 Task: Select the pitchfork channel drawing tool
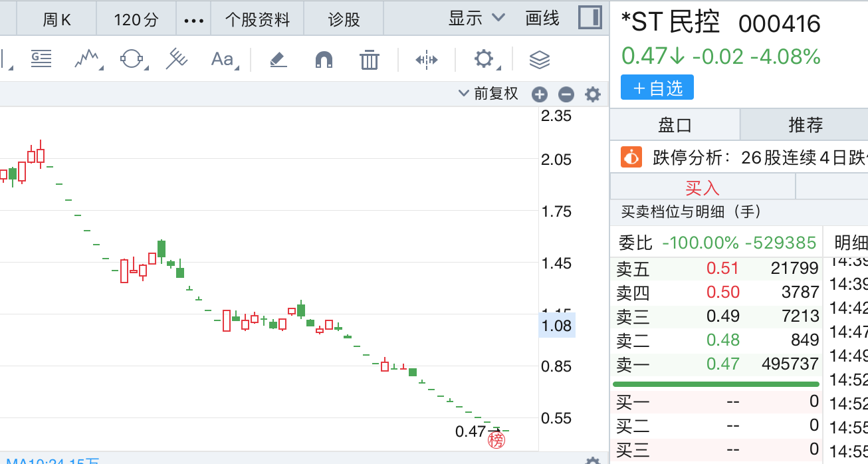(x=176, y=60)
